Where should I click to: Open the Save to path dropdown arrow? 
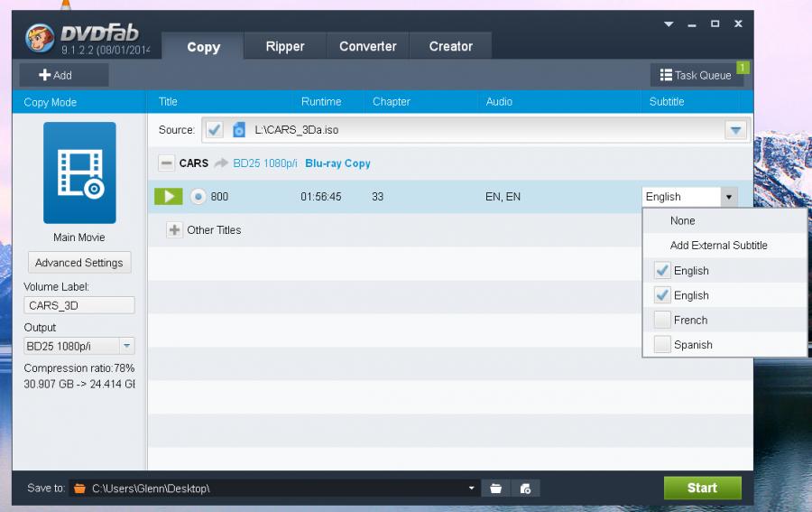pyautogui.click(x=471, y=489)
